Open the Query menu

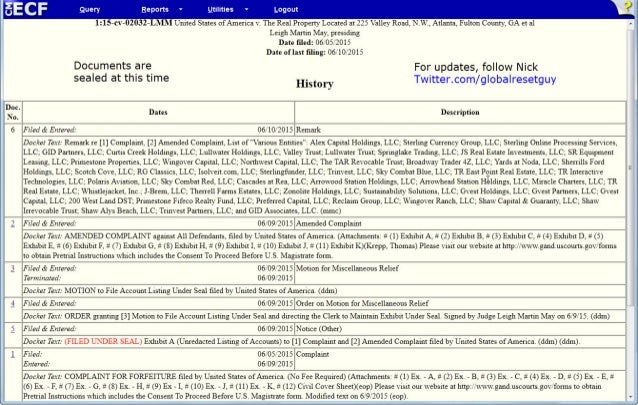tap(90, 9)
